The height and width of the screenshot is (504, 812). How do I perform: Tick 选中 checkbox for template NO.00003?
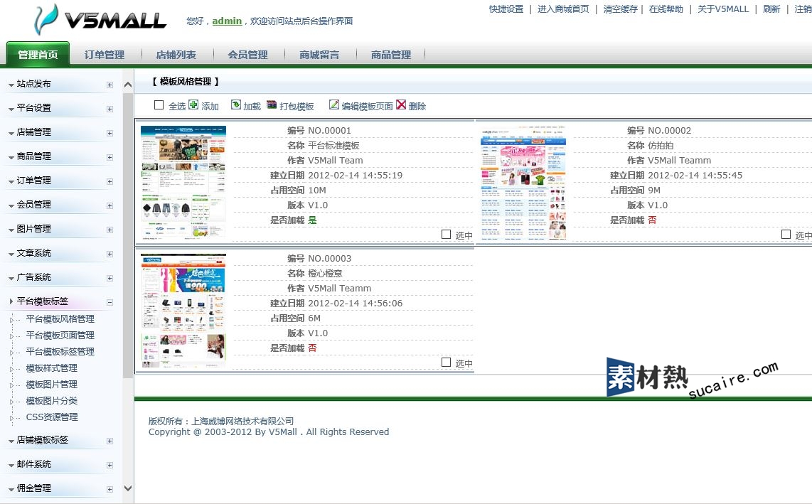[x=446, y=362]
